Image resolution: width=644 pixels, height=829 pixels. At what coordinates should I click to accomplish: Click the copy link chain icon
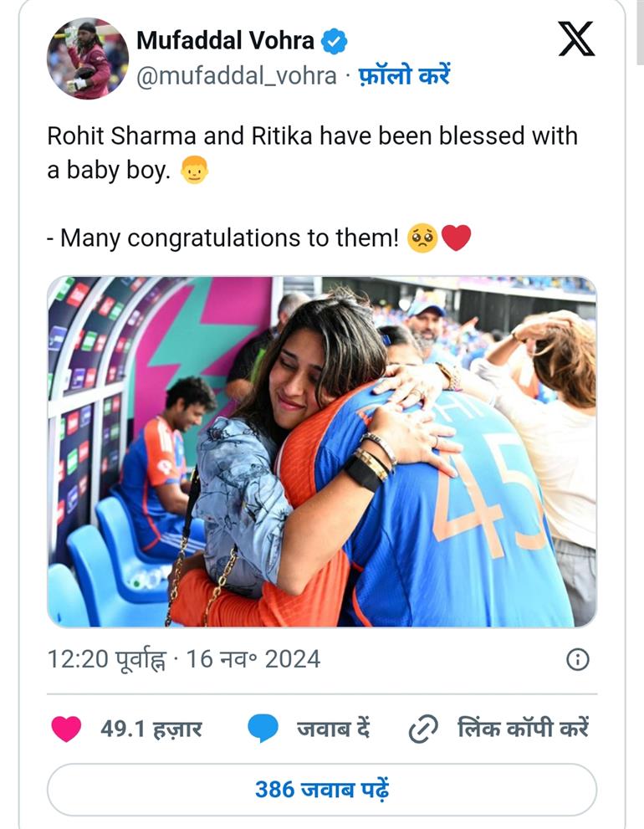pyautogui.click(x=423, y=729)
